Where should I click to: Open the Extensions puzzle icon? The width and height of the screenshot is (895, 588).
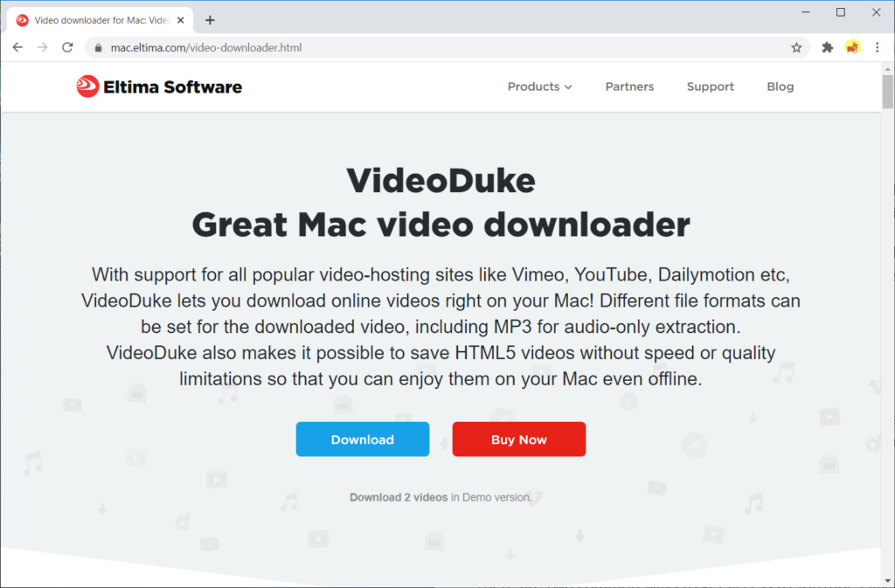click(827, 48)
